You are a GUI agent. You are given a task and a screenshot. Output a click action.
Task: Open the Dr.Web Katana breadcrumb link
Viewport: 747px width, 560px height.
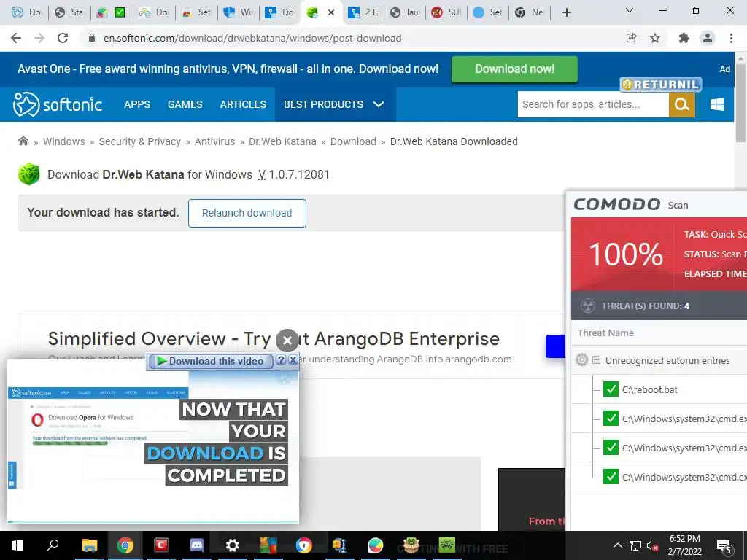coord(282,141)
